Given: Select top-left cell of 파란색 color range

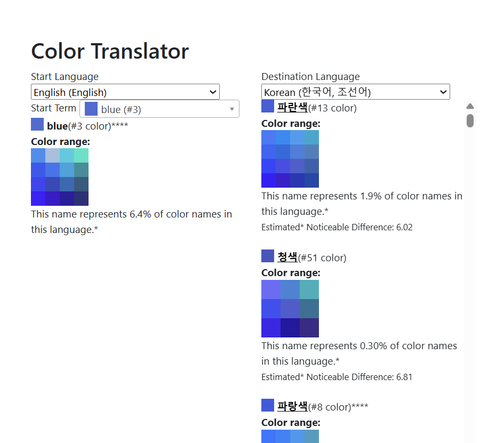Looking at the screenshot, I should 268,137.
